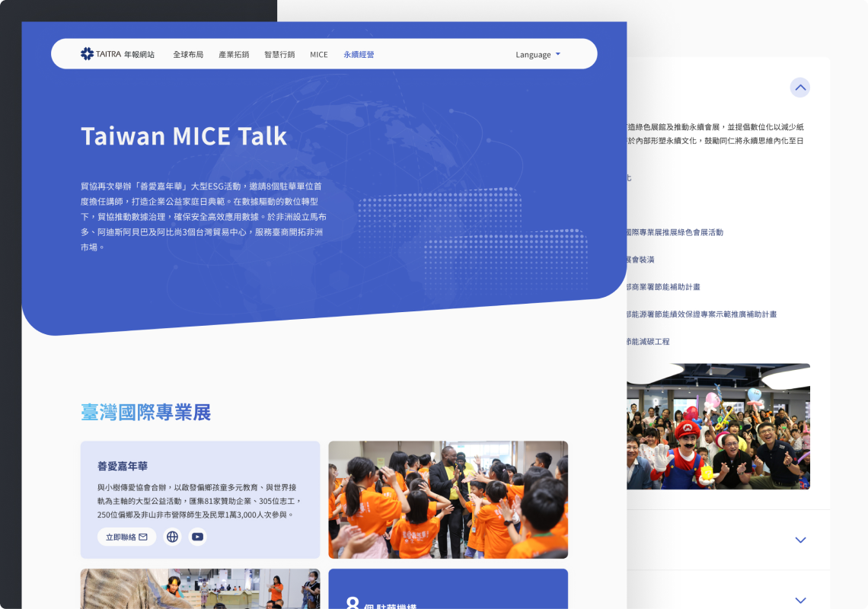Click the blue 8 個駐華機構 stat card
The image size is (868, 609).
click(x=448, y=590)
